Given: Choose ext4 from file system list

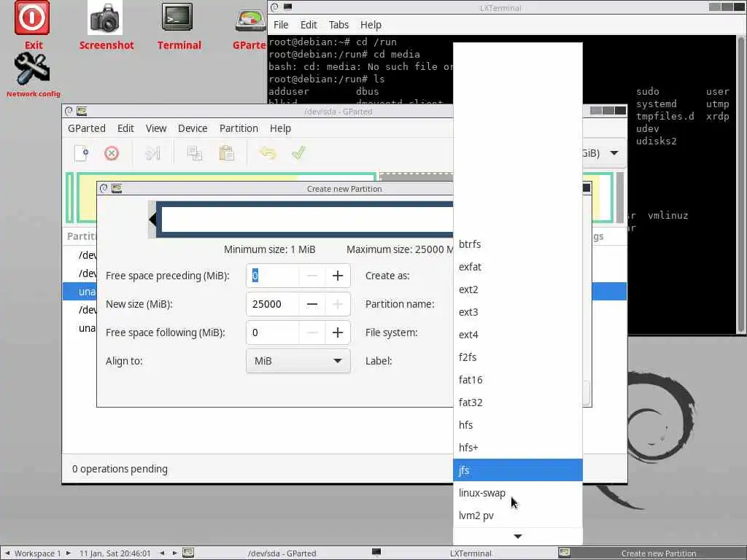Looking at the screenshot, I should point(518,335).
